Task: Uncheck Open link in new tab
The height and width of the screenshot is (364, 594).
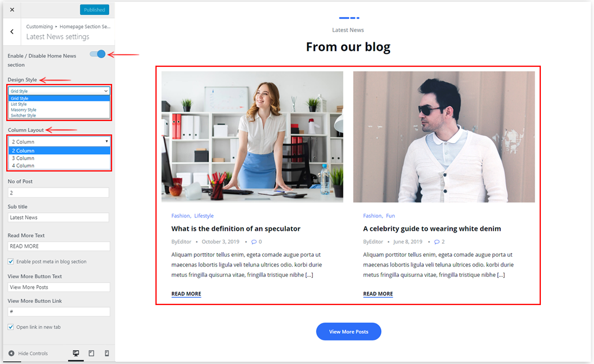Action: coord(11,327)
